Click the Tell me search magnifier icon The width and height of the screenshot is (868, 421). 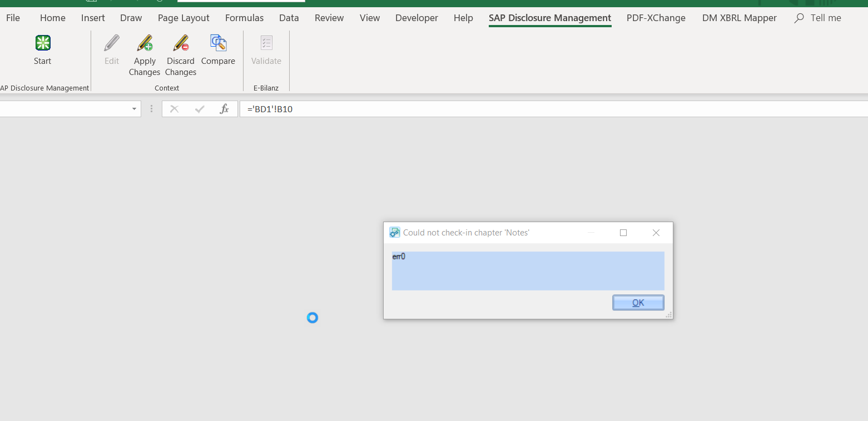(799, 18)
